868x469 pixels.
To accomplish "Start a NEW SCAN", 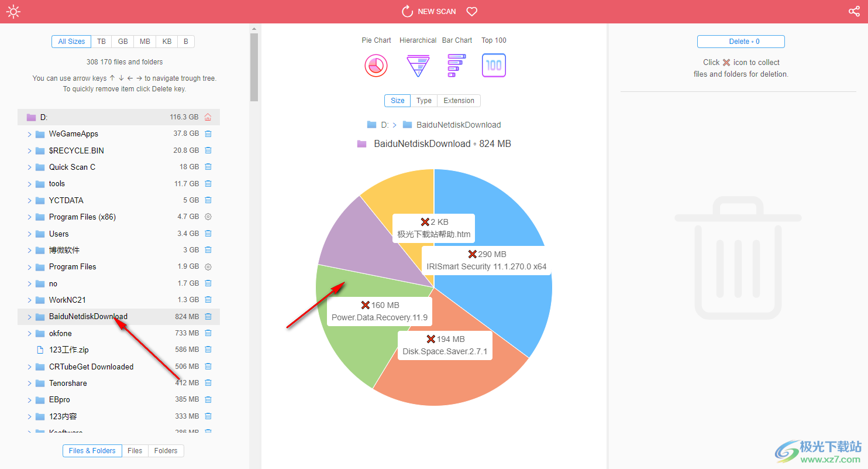I will [429, 12].
